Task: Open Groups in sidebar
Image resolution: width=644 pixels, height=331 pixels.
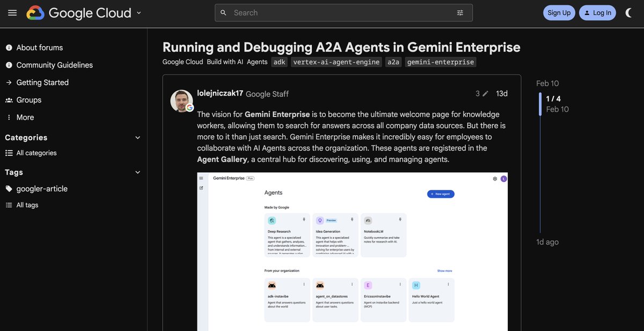Action: coord(24,100)
